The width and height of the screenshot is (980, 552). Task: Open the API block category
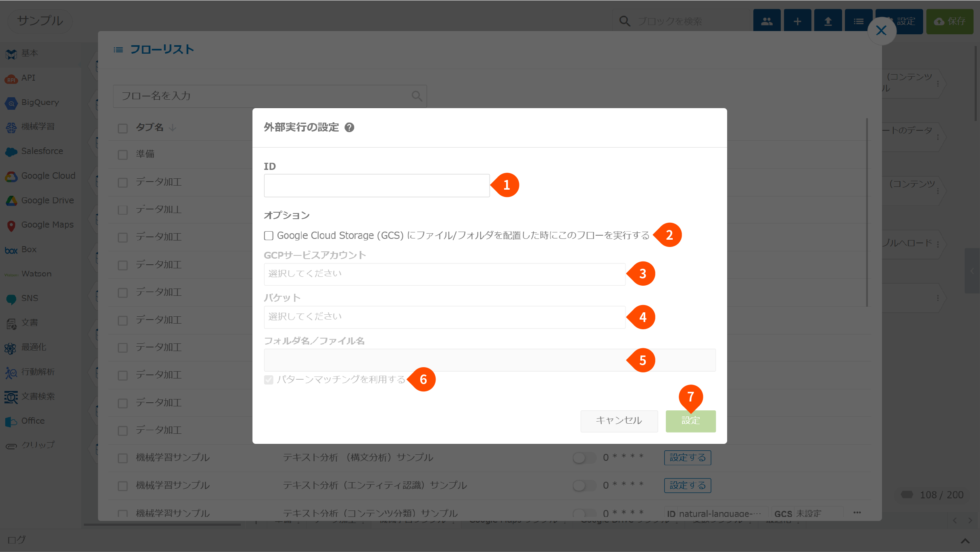click(40, 78)
